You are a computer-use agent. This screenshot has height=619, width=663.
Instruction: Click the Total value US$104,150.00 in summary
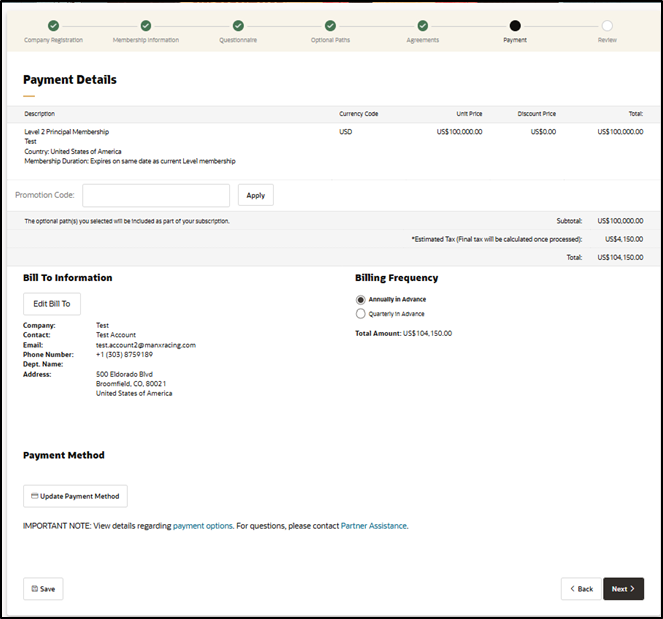click(x=620, y=257)
